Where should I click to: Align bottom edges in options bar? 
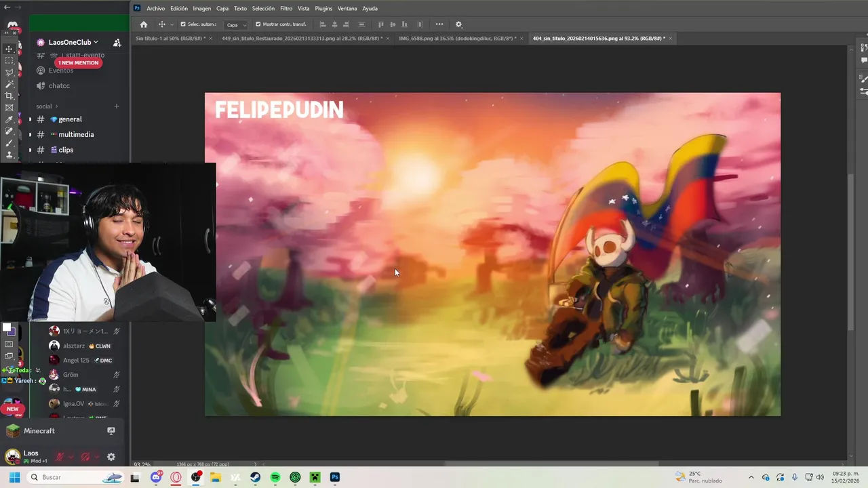(405, 24)
